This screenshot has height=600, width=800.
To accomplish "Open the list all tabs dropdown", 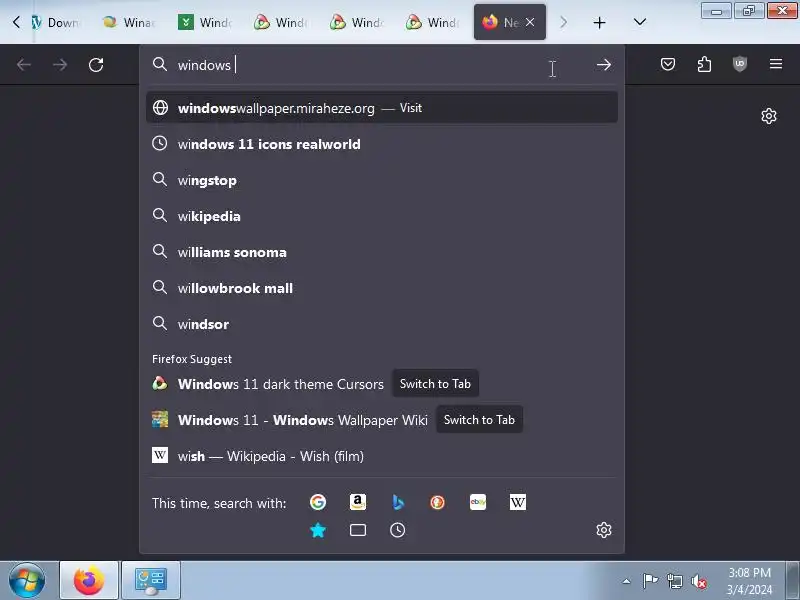I will tap(640, 22).
